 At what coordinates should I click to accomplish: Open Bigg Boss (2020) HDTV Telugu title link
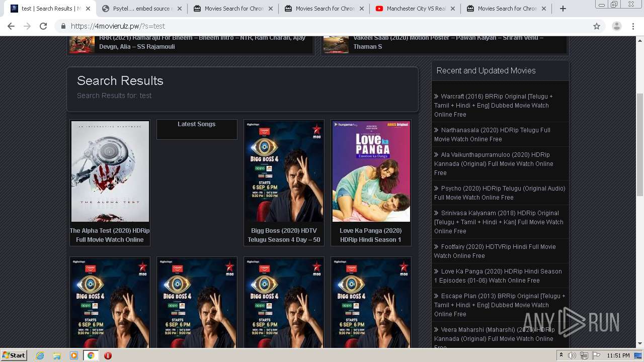pos(284,235)
